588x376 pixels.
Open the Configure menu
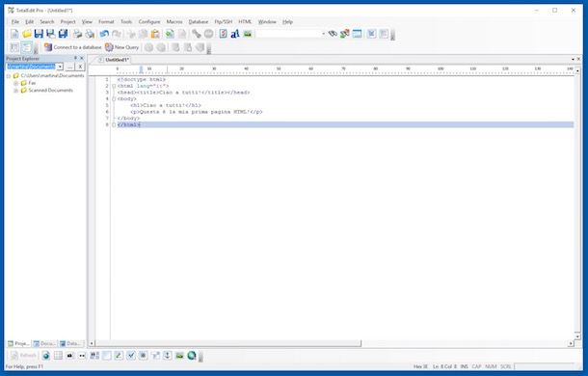[x=149, y=22]
